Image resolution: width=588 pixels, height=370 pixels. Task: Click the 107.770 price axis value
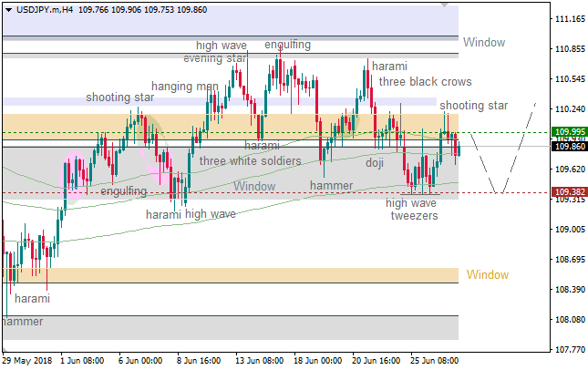coord(570,349)
